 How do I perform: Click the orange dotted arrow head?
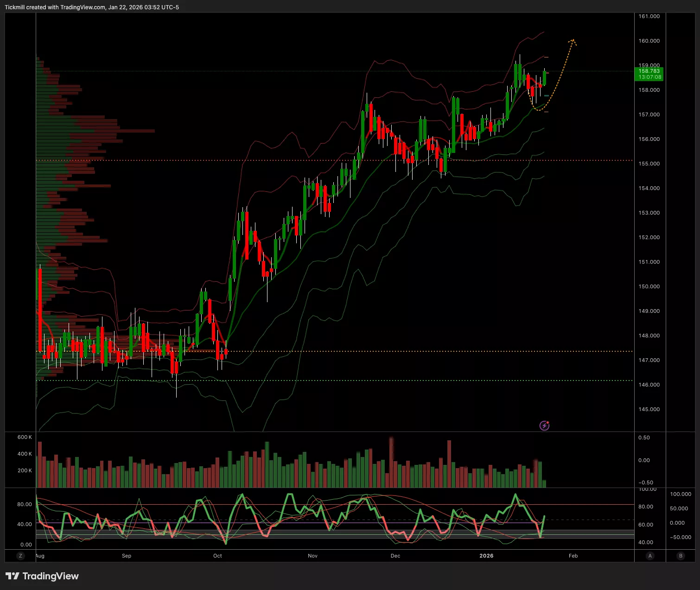point(573,41)
